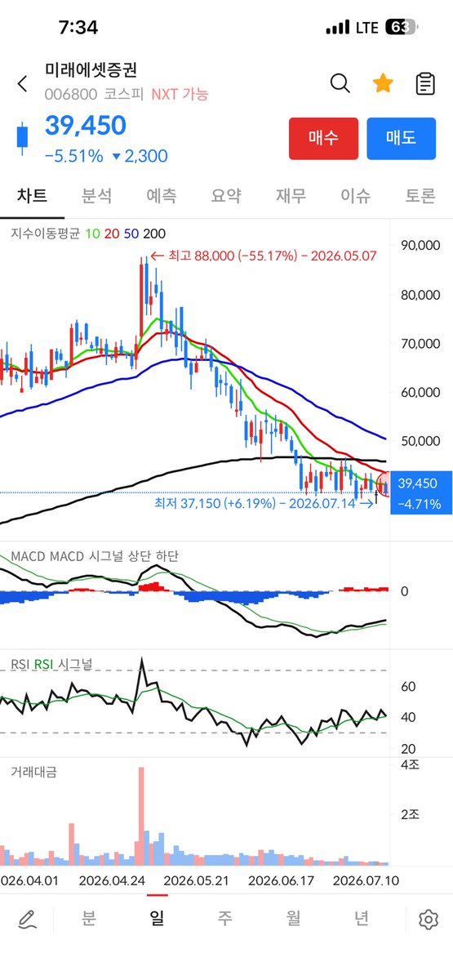Tap the blue 50 moving average period
The image size is (453, 980).
131,234
